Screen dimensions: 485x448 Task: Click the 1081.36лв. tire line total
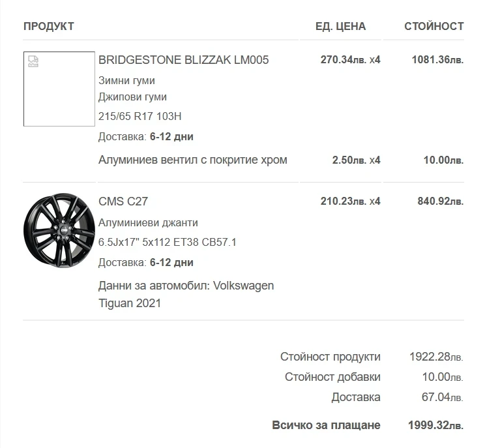[x=437, y=60]
